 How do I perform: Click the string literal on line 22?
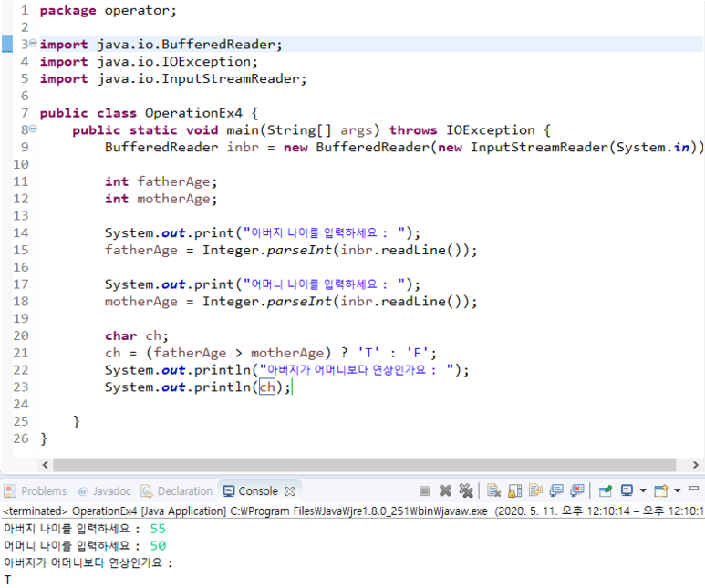coord(357,370)
